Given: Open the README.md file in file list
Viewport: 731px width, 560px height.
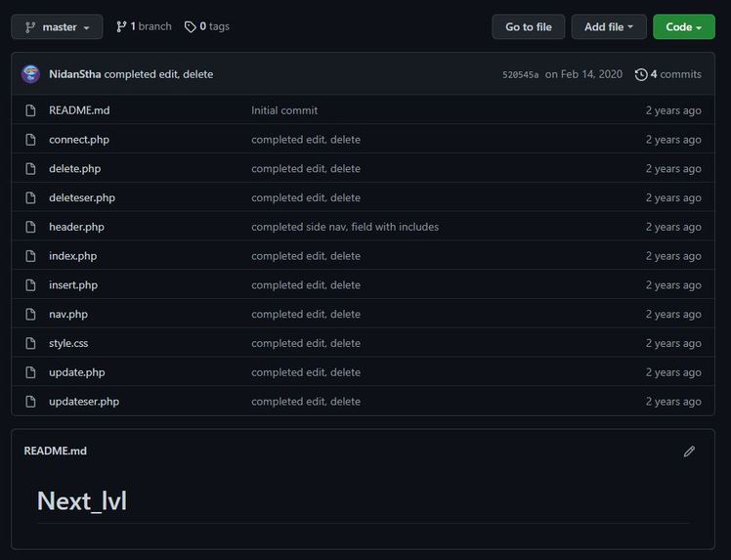Looking at the screenshot, I should (79, 110).
